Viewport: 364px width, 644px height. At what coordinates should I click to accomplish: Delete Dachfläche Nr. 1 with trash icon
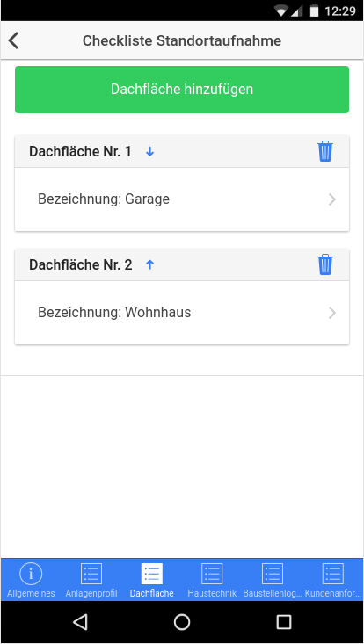[x=325, y=151]
